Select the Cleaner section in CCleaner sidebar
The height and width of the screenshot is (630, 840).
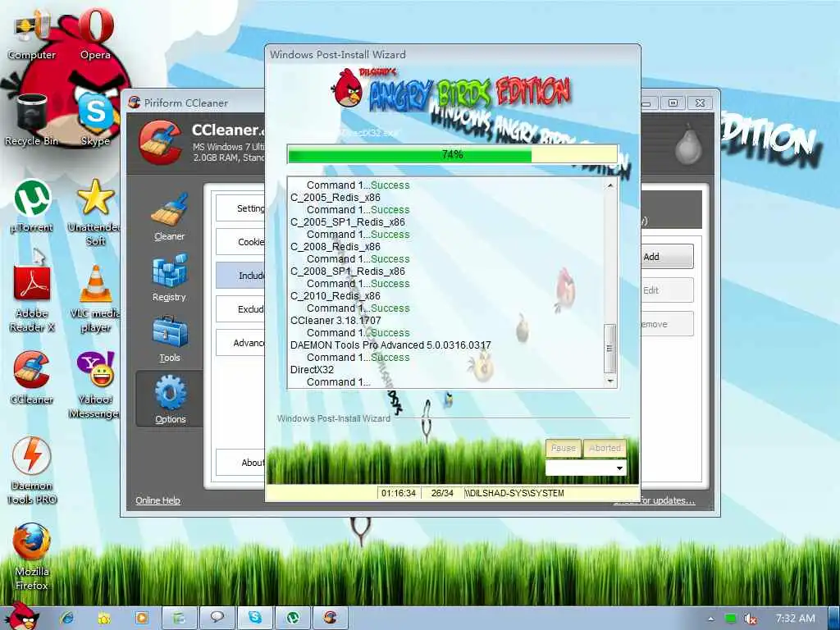pos(169,217)
